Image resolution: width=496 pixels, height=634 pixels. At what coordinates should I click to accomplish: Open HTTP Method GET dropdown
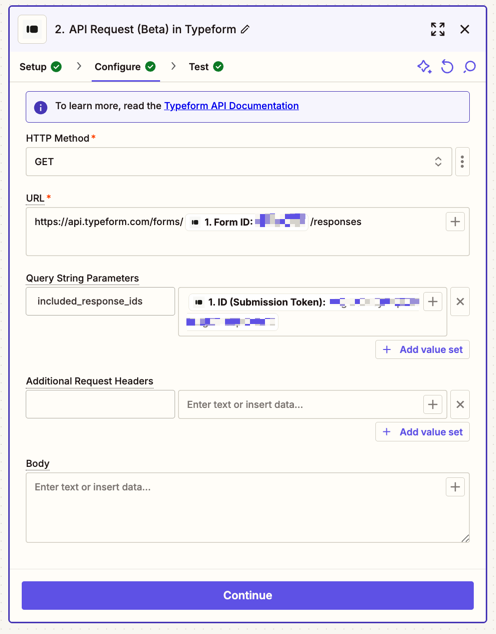(239, 161)
